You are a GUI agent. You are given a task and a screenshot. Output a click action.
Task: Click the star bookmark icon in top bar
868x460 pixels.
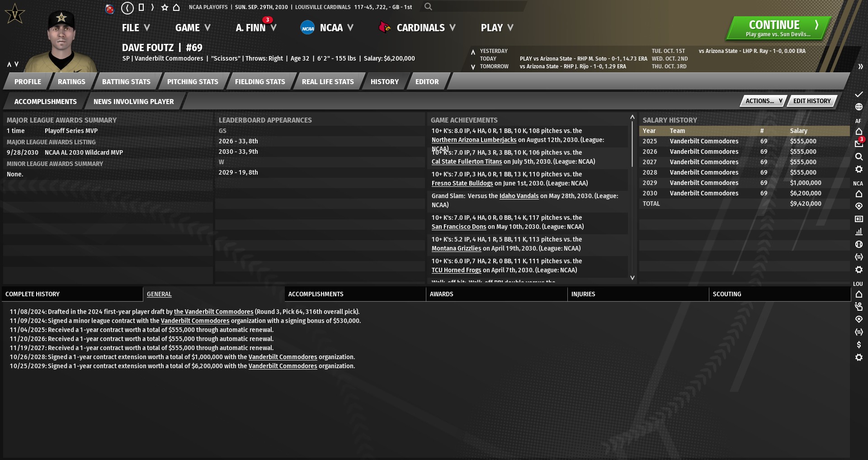click(x=165, y=7)
